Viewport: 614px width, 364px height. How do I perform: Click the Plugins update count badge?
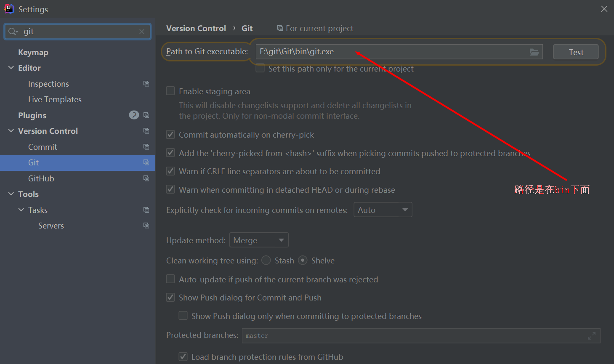point(134,115)
